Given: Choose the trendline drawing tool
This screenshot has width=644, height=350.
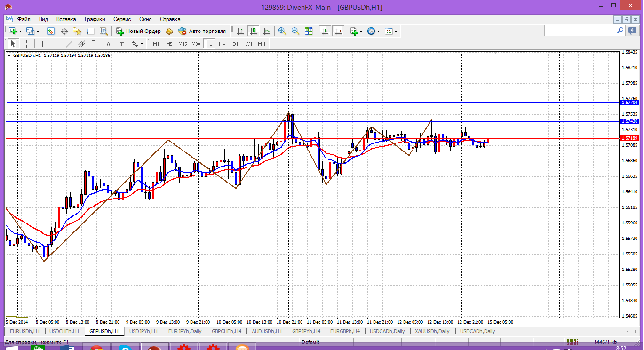Looking at the screenshot, I should click(69, 44).
